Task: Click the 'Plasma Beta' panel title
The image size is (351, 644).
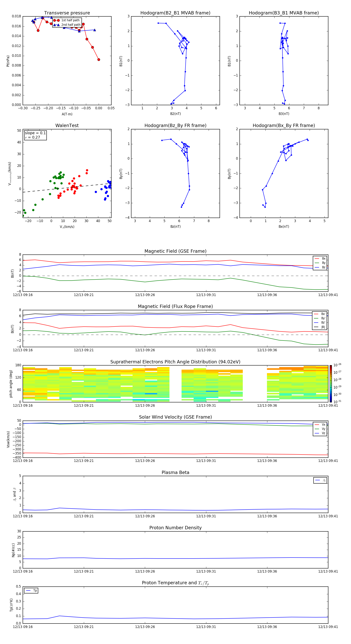Action: [x=175, y=472]
